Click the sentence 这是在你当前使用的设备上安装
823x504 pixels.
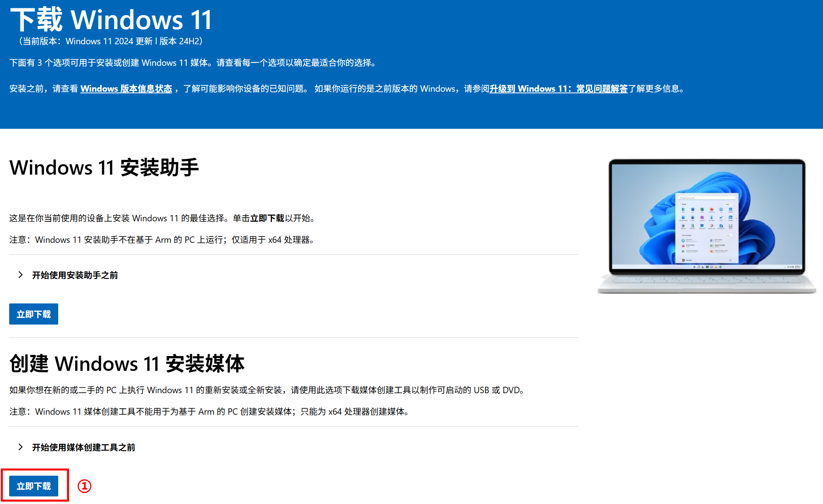(163, 218)
